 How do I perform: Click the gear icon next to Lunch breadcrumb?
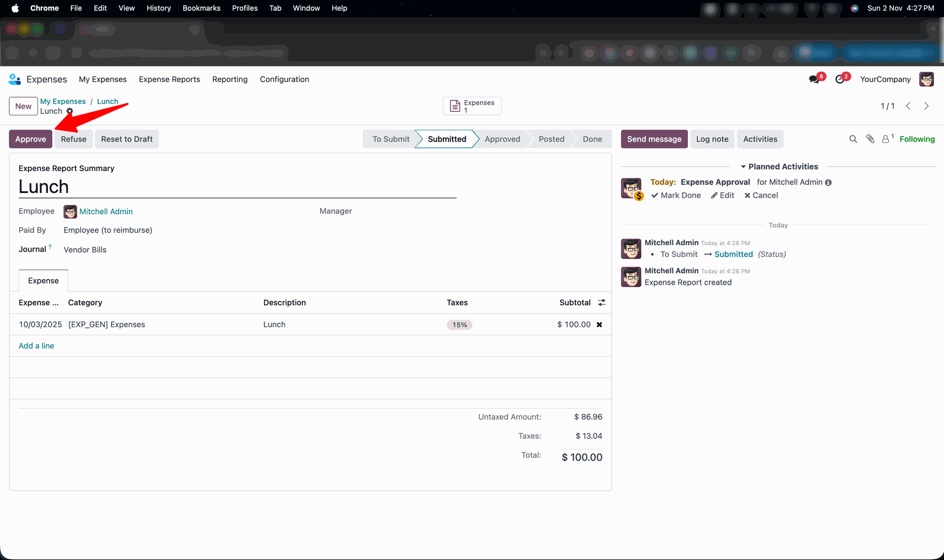(70, 111)
